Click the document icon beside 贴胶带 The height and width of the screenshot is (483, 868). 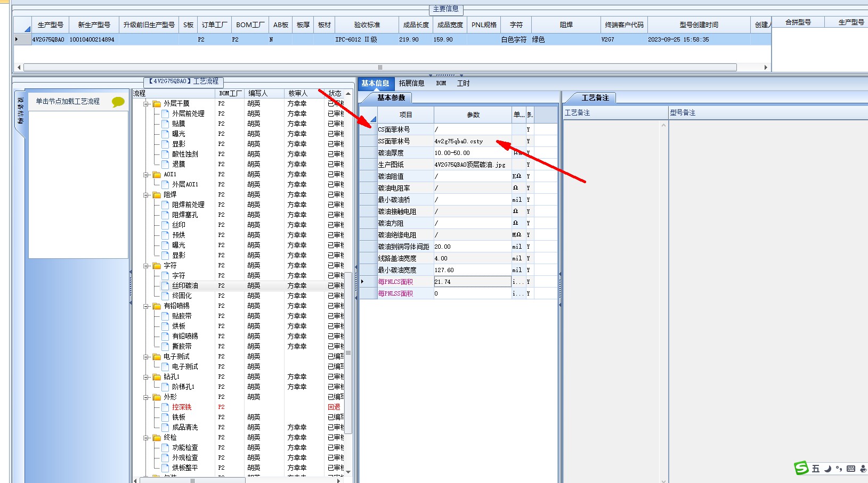(165, 316)
